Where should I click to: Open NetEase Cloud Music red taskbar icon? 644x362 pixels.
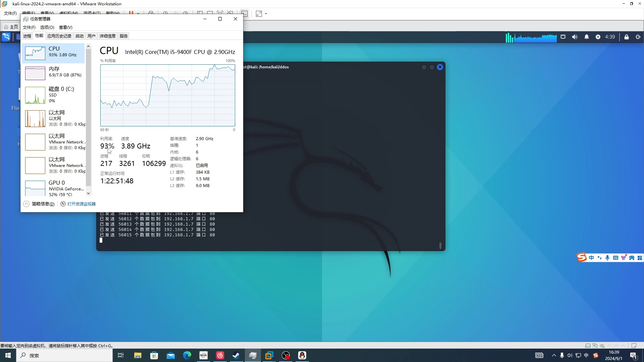tap(220, 355)
